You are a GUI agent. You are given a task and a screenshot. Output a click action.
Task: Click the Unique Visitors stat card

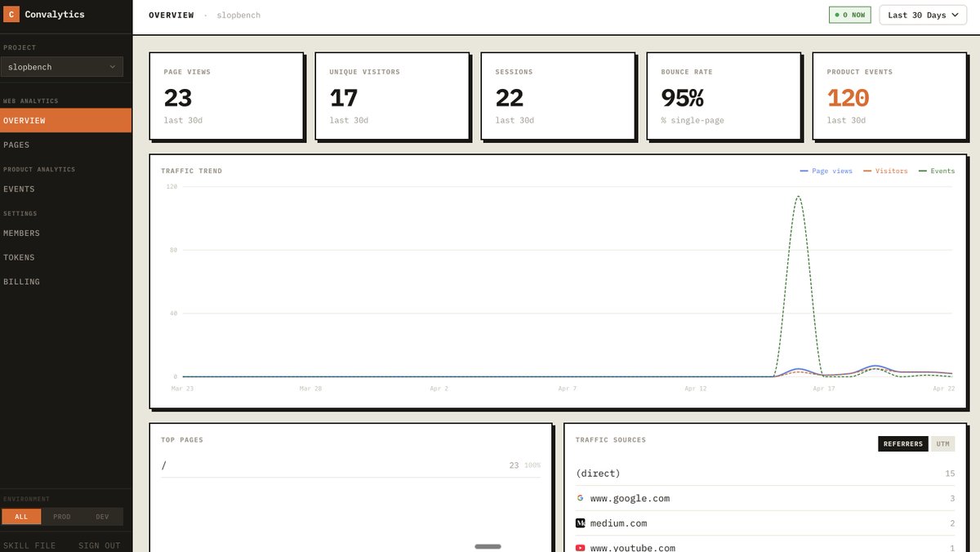[x=392, y=96]
